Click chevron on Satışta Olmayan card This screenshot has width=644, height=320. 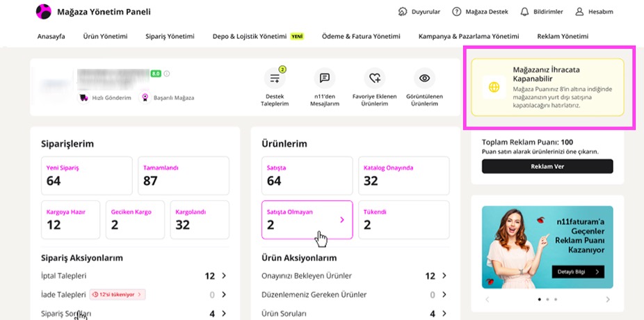coord(341,221)
